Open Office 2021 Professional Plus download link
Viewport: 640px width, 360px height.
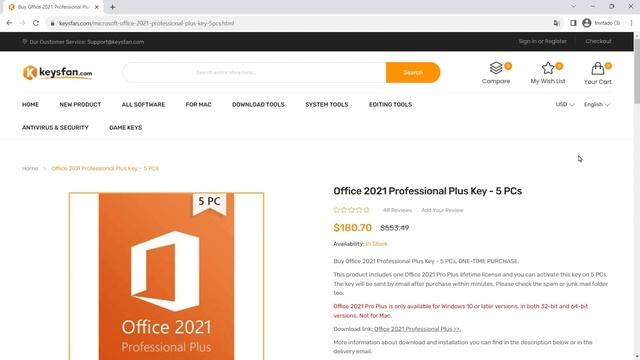click(x=417, y=329)
